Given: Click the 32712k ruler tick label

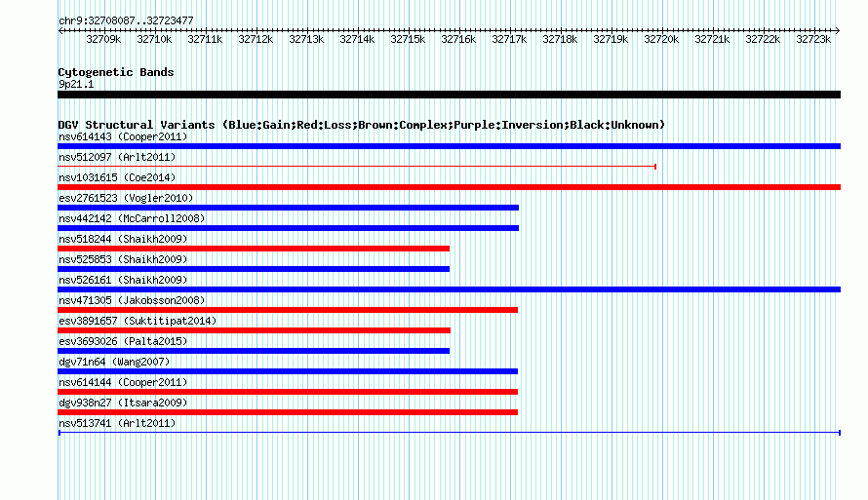Looking at the screenshot, I should (x=256, y=39).
